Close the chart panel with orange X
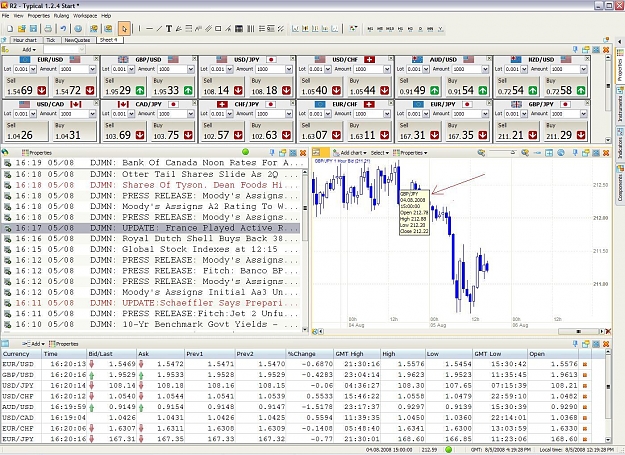This screenshot has width=625, height=455. pyautogui.click(x=606, y=153)
